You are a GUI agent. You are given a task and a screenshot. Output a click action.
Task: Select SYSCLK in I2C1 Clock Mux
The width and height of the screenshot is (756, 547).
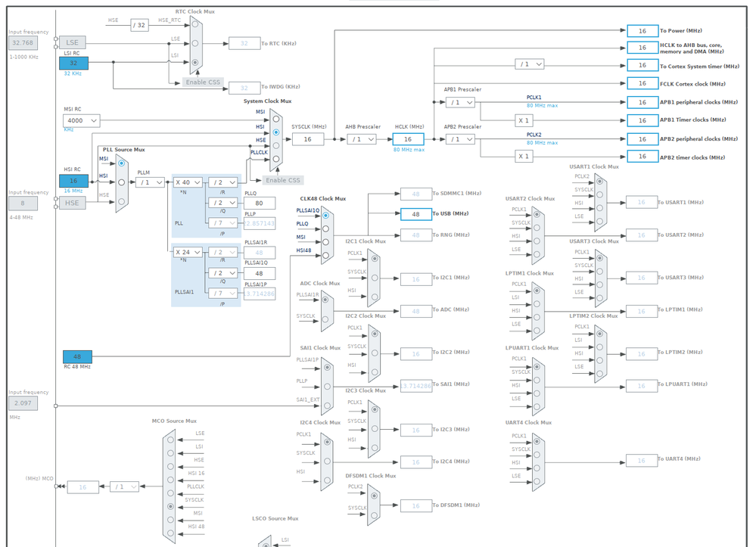pyautogui.click(x=375, y=278)
